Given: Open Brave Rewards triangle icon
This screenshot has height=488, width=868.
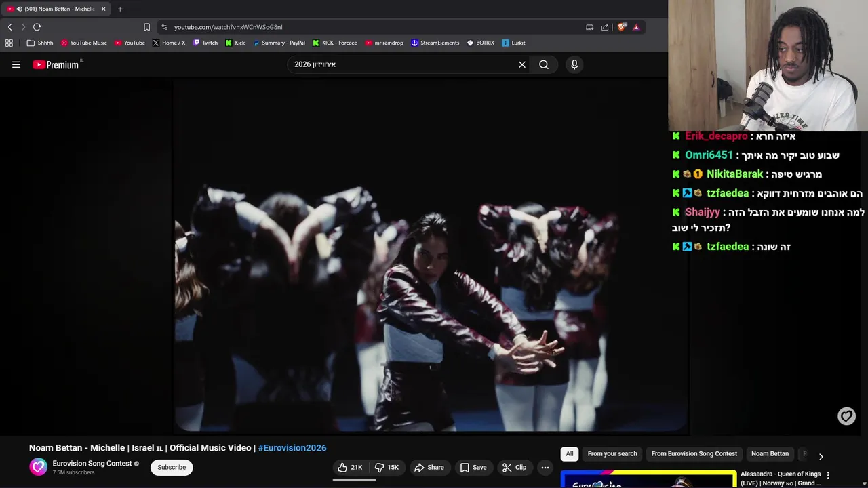Looking at the screenshot, I should pyautogui.click(x=636, y=27).
